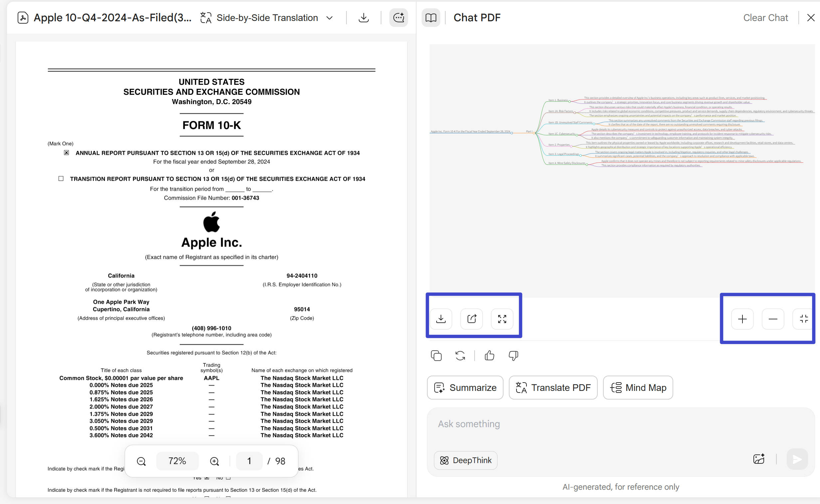Clear the chat history
The image size is (820, 504).
(x=765, y=18)
